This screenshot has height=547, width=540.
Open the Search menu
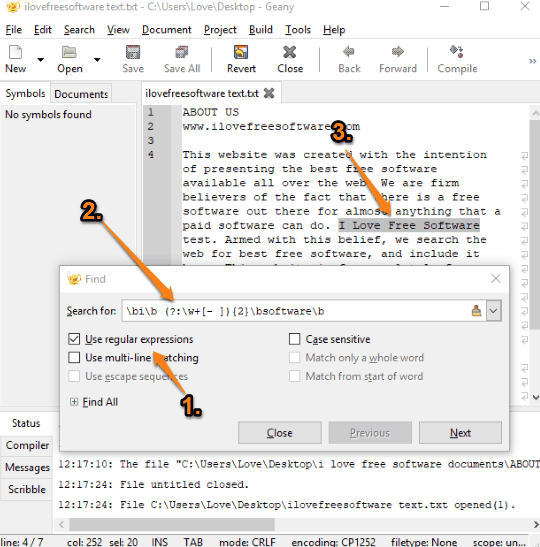79,30
